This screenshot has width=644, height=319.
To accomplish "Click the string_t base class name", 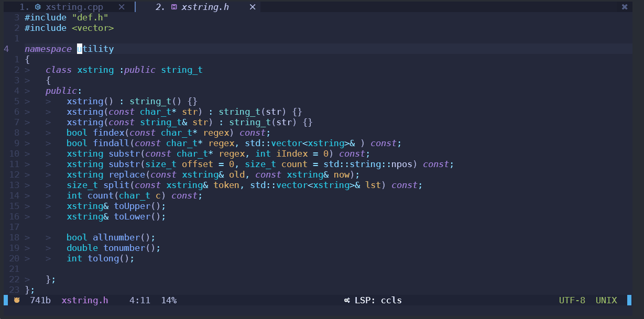I will point(182,70).
